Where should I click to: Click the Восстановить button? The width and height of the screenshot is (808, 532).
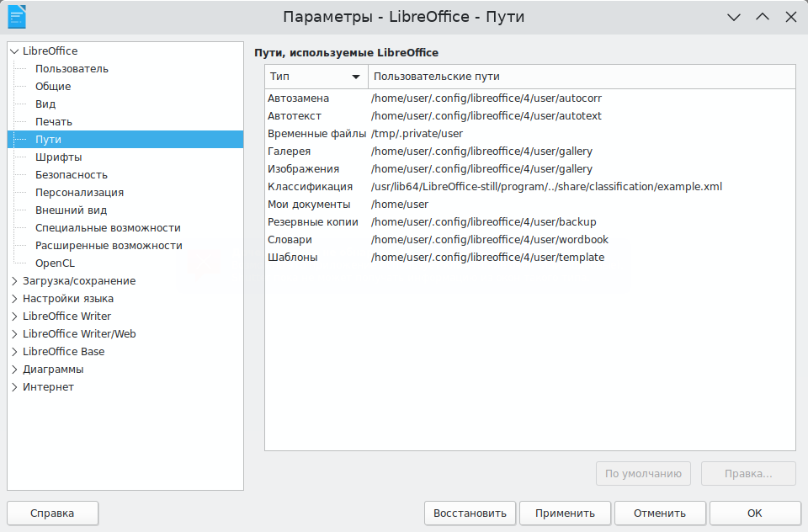click(470, 513)
